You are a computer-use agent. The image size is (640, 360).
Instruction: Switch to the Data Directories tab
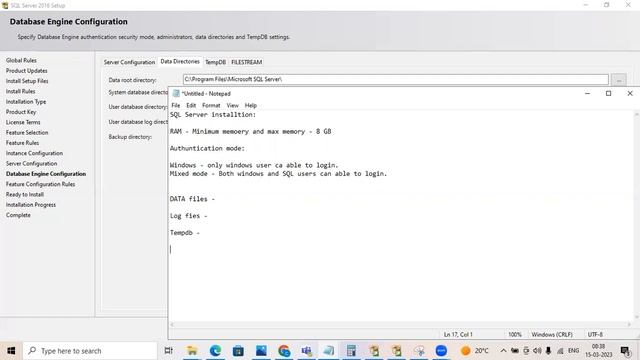(180, 61)
